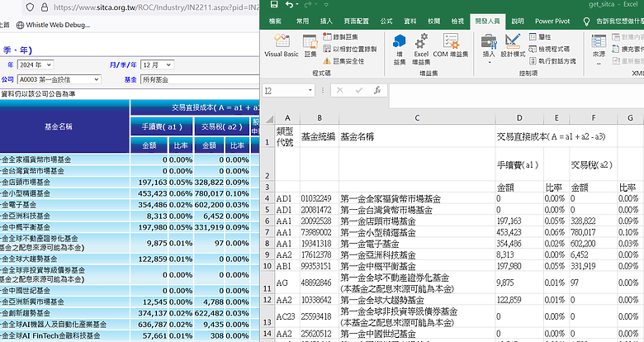Open the 檔案 File tab
Image resolution: width=644 pixels, height=342 pixels.
click(275, 21)
